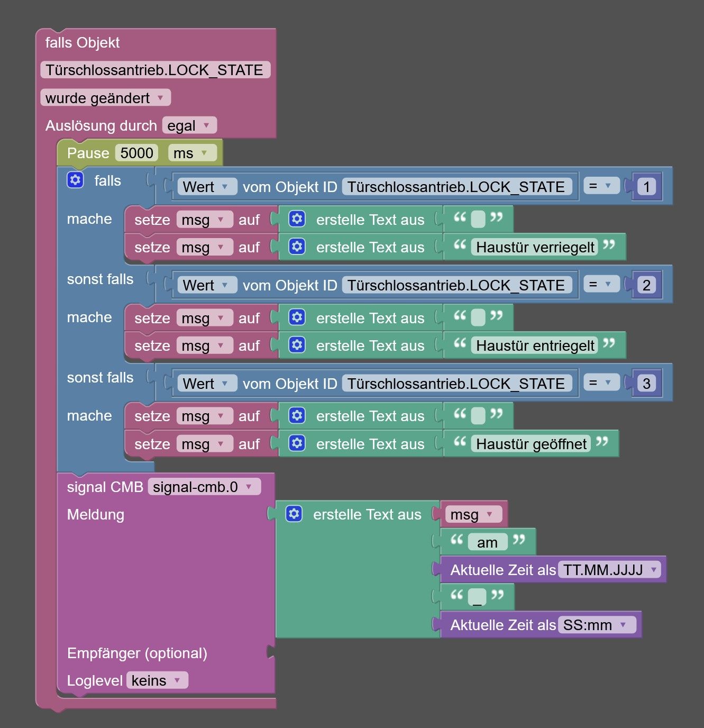
Task: Select the 'signal CMB' block label
Action: [105, 487]
